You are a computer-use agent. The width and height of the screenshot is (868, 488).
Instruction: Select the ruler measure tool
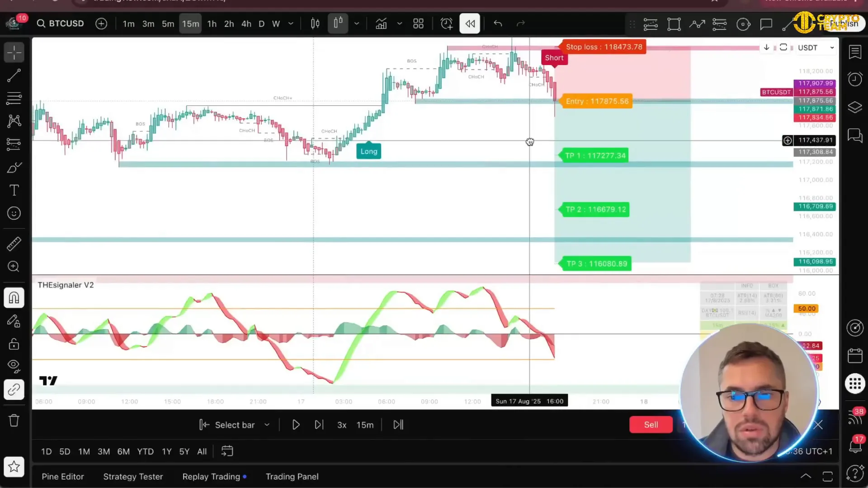click(14, 244)
